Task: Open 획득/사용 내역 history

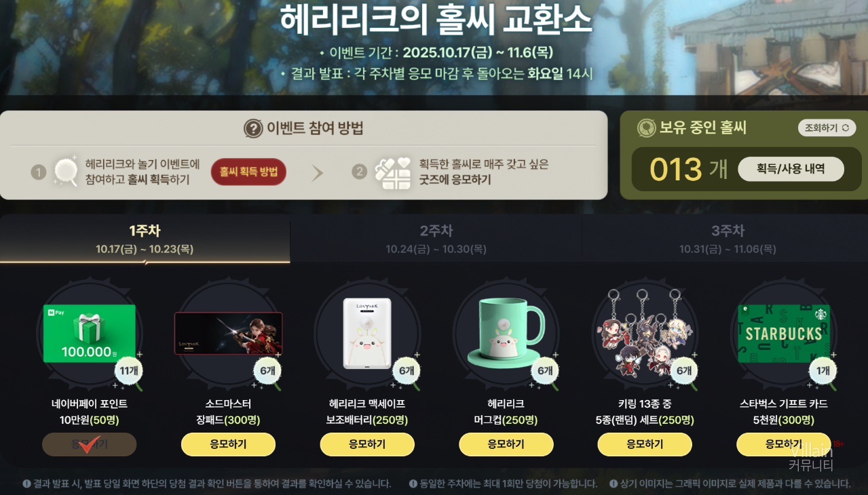Action: 791,169
